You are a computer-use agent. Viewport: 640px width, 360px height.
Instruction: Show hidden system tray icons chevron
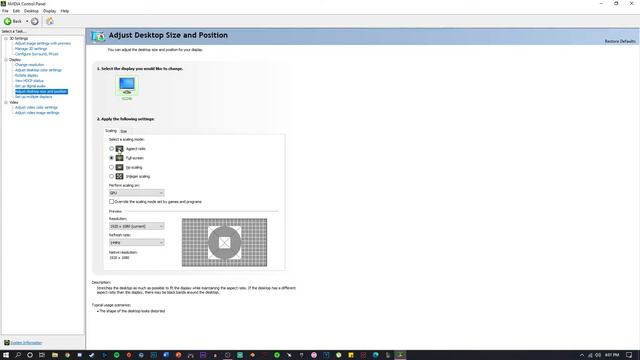pos(582,356)
